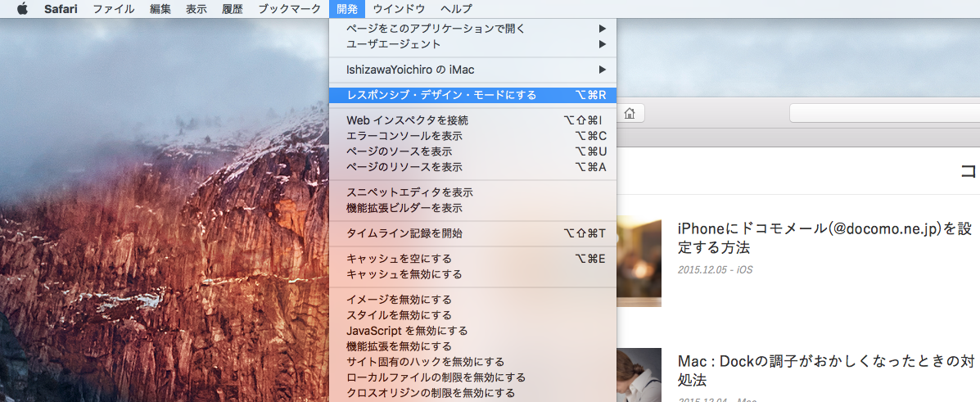
Task: Expand the ユーザエージェント submenu
Action: (x=472, y=43)
